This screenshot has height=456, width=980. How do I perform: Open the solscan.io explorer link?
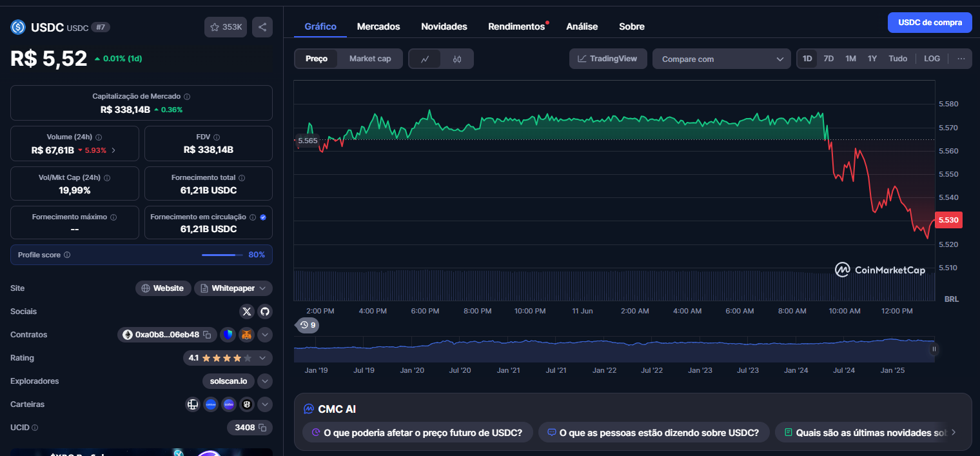(228, 381)
